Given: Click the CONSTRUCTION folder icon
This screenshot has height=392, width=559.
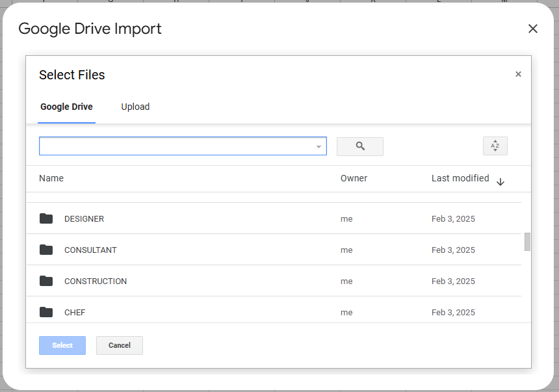Looking at the screenshot, I should 46,281.
